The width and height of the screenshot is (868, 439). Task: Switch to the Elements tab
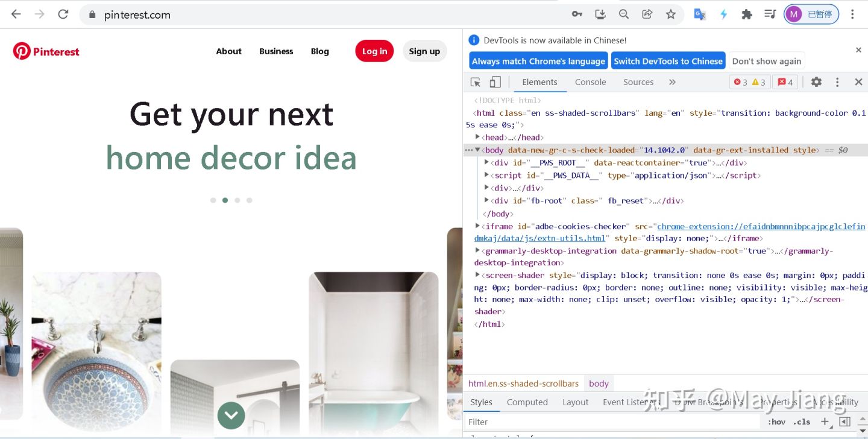pos(539,82)
